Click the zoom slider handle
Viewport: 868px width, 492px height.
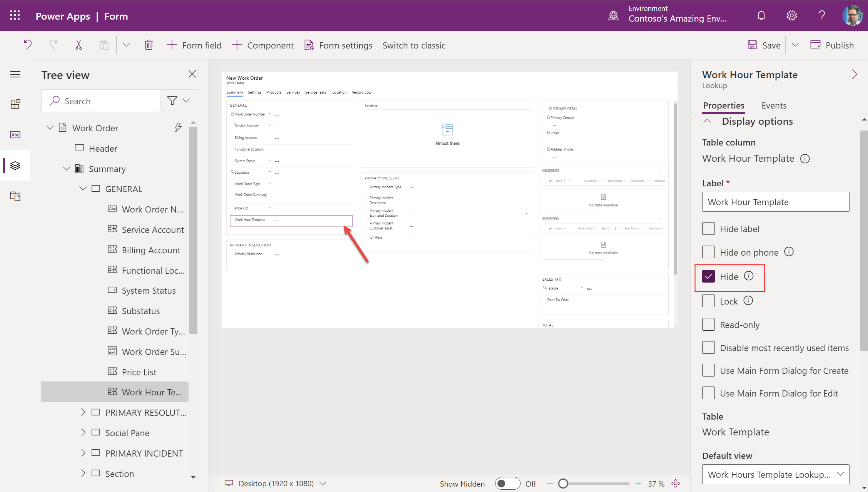point(563,484)
